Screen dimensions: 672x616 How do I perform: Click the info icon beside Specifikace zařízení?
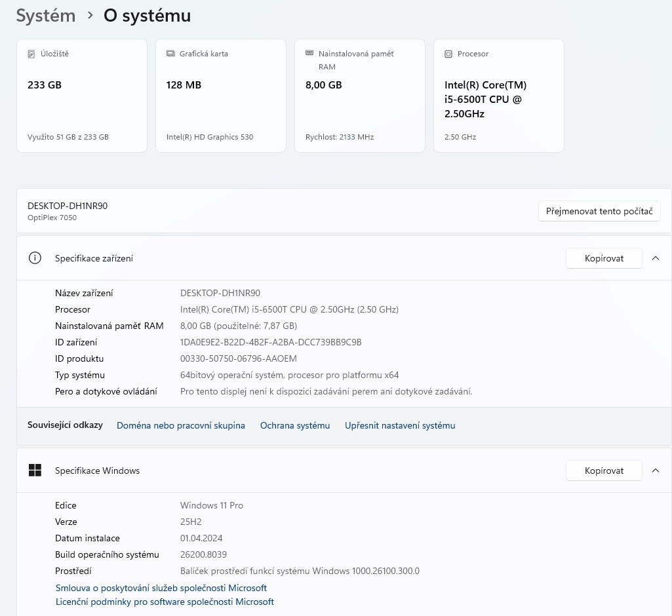pyautogui.click(x=35, y=258)
